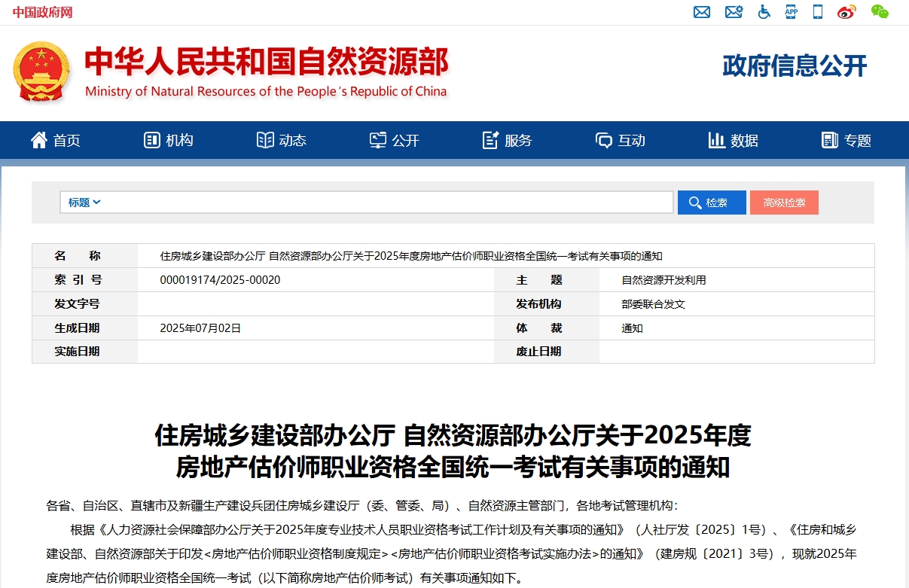Click the 生成日期 label cell

click(84, 328)
